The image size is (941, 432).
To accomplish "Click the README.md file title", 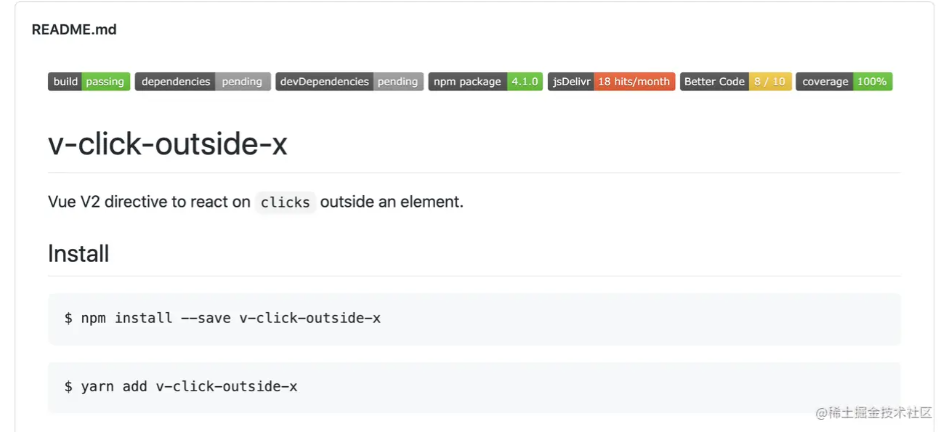I will tap(74, 29).
